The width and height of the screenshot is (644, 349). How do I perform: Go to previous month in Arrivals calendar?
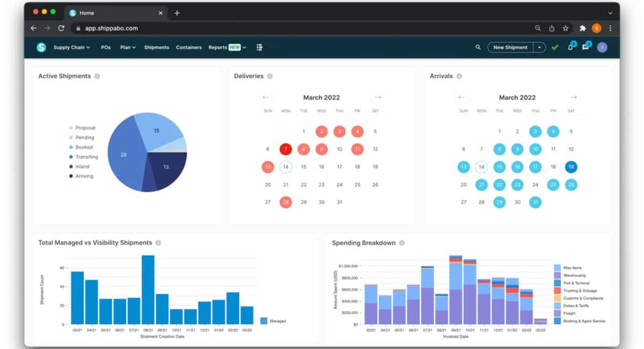(461, 97)
